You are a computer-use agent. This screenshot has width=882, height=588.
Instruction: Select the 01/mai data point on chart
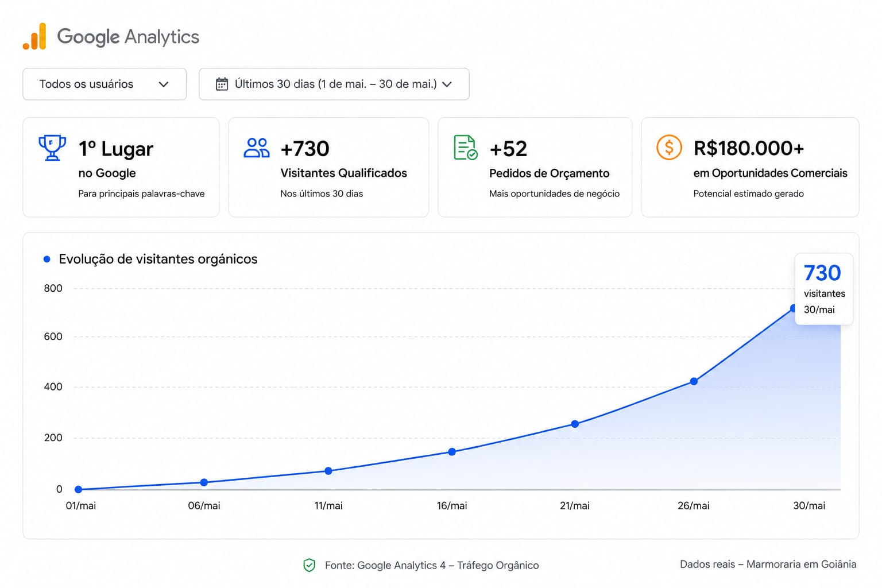79,489
